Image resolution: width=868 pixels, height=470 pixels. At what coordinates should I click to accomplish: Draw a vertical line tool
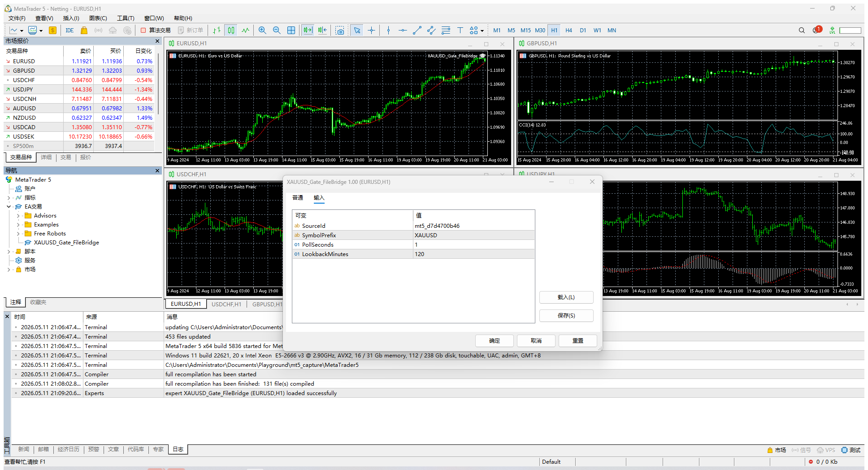388,30
